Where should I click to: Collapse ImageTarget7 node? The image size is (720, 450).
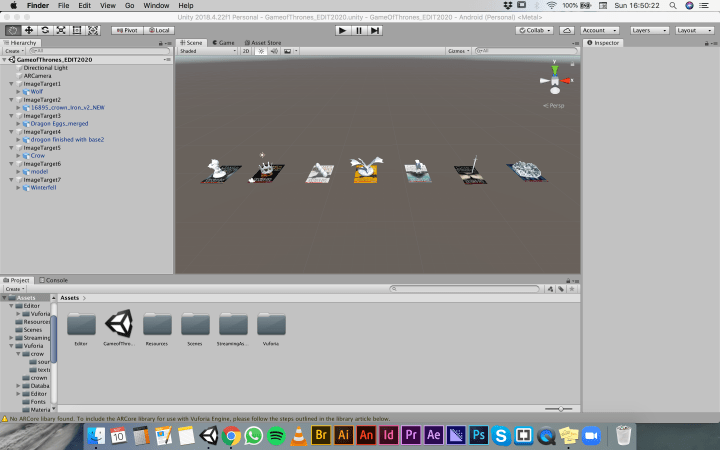coord(11,180)
